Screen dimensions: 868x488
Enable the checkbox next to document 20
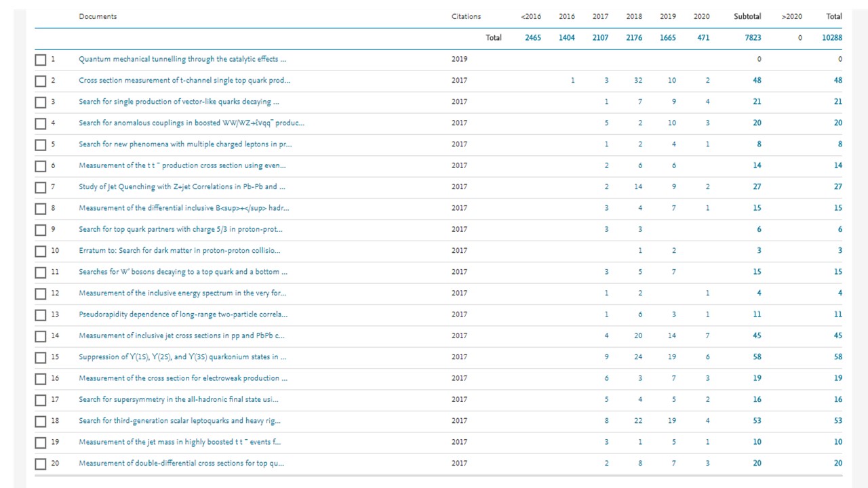point(41,464)
